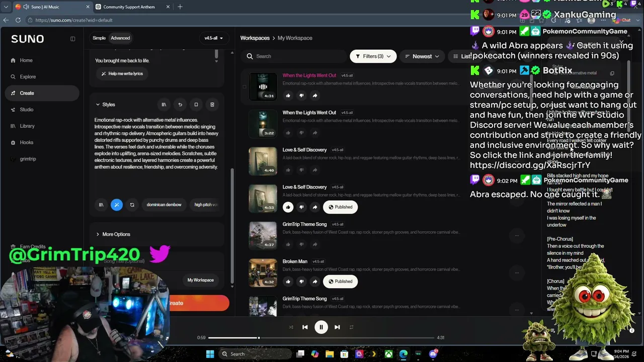This screenshot has height=362, width=644.
Task: Unlike the 4:53 Love & Self Discovery track
Action: point(288,207)
